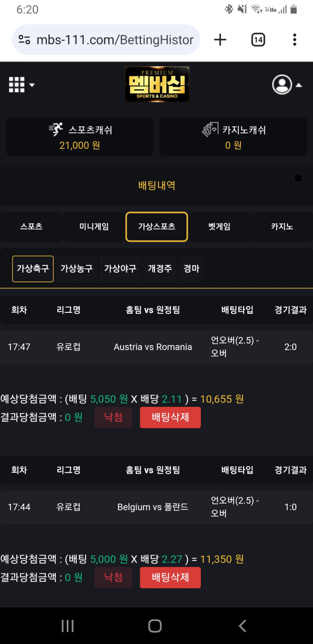
Task: Open the user profile icon
Action: [282, 85]
